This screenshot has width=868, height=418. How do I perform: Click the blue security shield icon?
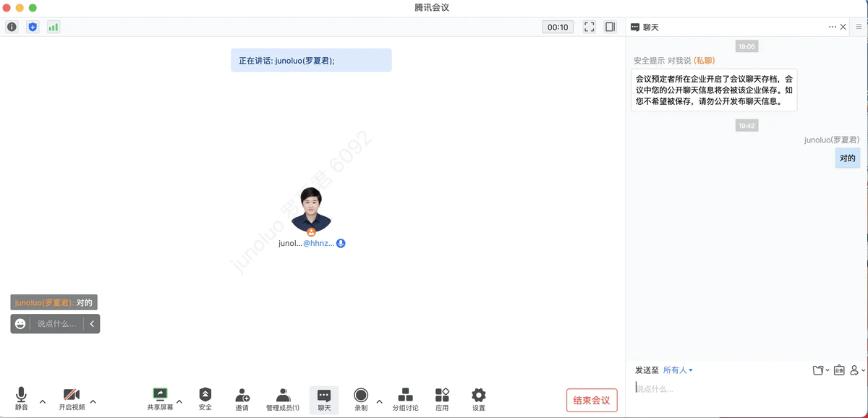[33, 27]
